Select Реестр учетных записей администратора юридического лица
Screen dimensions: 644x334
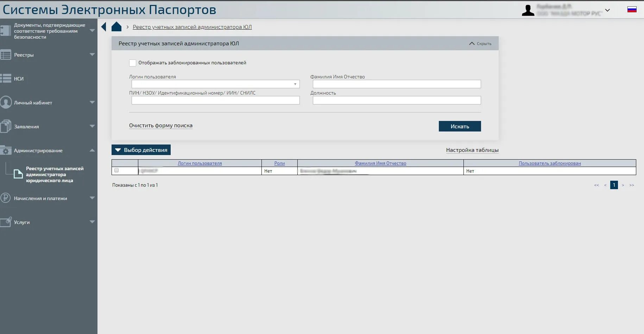tap(55, 174)
